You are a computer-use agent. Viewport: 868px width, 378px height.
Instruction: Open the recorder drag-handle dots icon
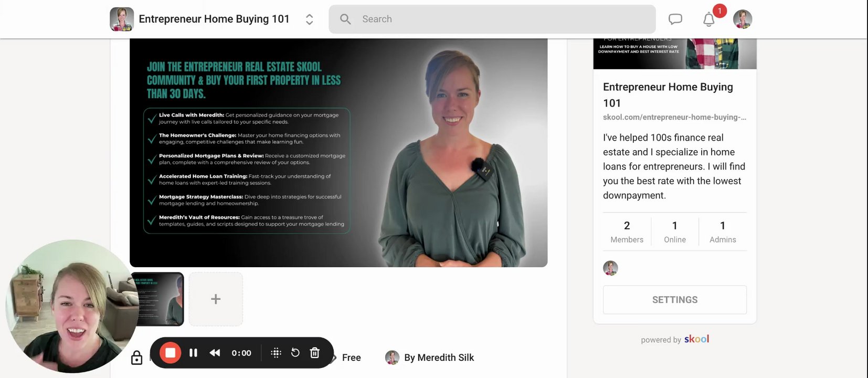click(276, 353)
